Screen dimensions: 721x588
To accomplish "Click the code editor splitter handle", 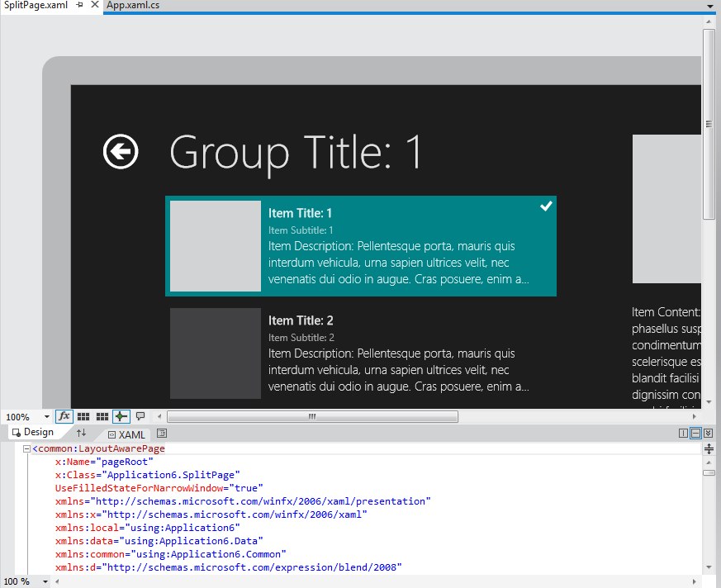I will coord(709,448).
